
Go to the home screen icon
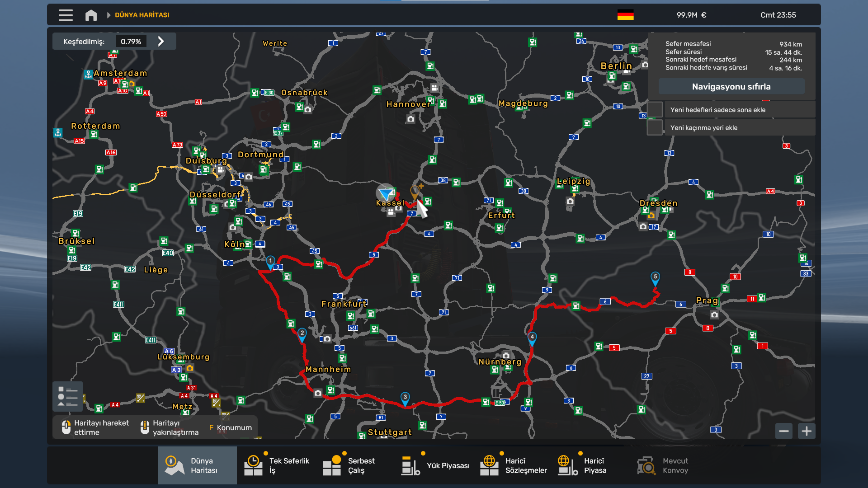91,15
